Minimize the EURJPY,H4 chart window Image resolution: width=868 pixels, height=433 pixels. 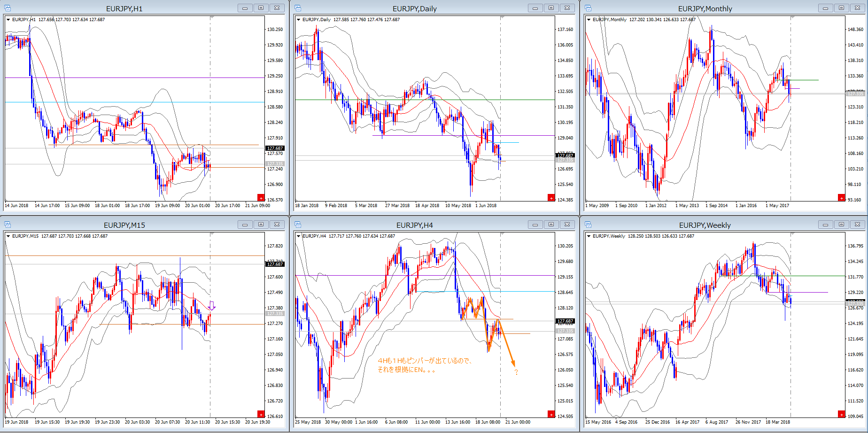click(535, 224)
